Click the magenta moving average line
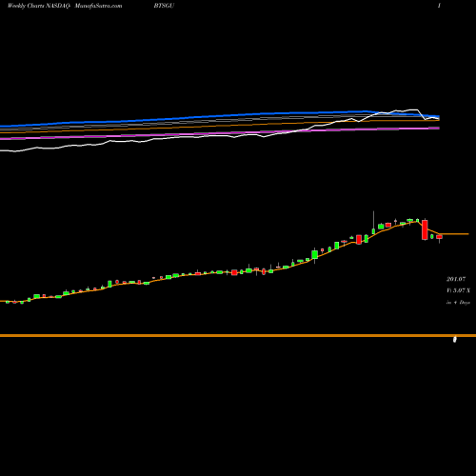The height and width of the screenshot is (476, 476). tap(222, 134)
